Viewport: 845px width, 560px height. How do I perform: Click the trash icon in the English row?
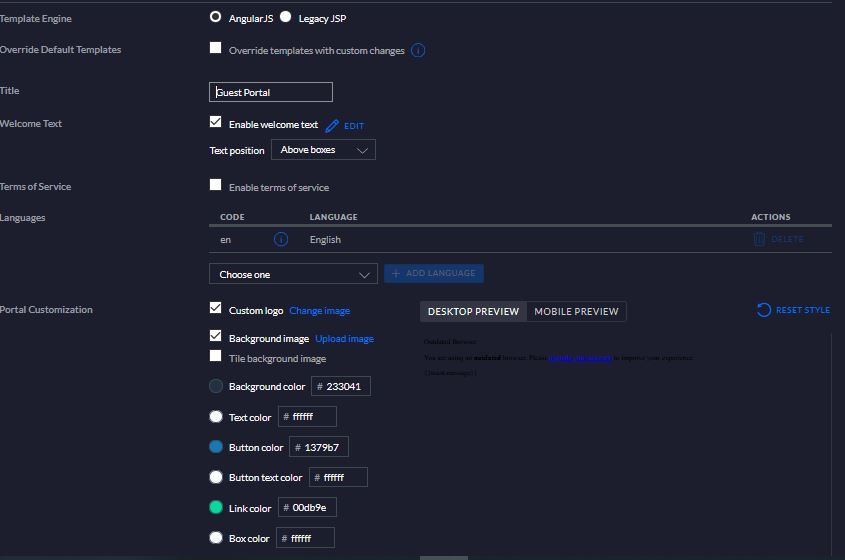click(759, 239)
